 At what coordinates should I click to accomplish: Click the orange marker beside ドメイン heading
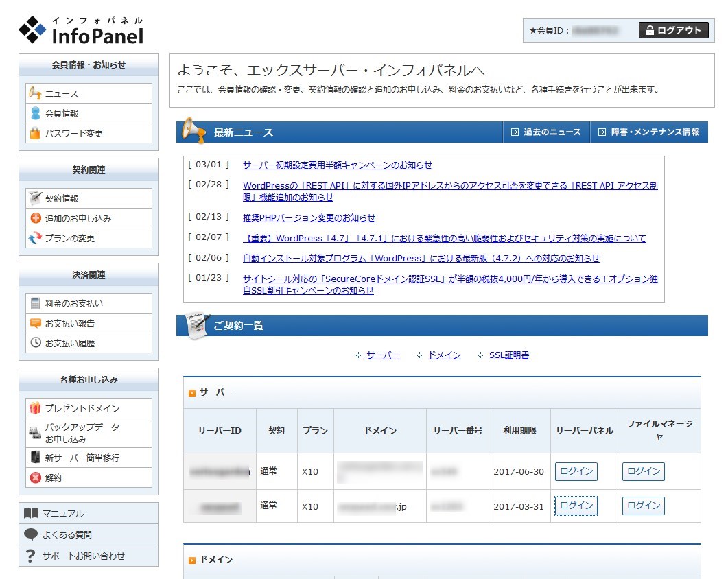point(191,560)
